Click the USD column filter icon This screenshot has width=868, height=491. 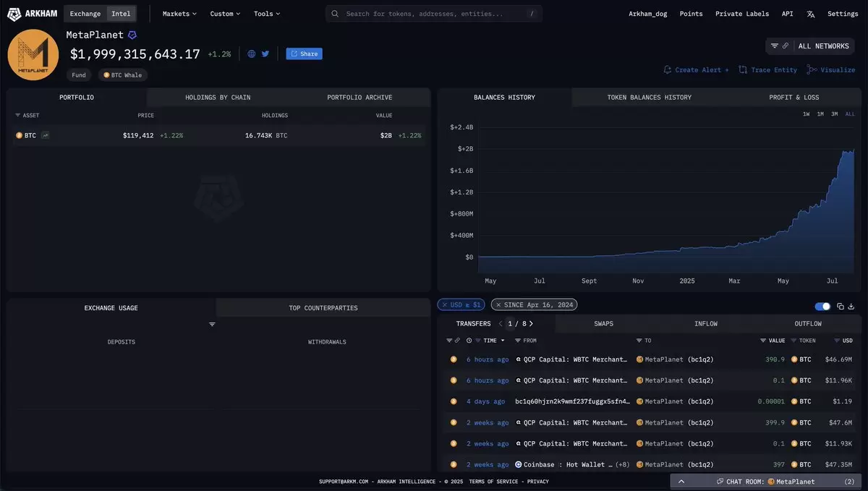(836, 341)
